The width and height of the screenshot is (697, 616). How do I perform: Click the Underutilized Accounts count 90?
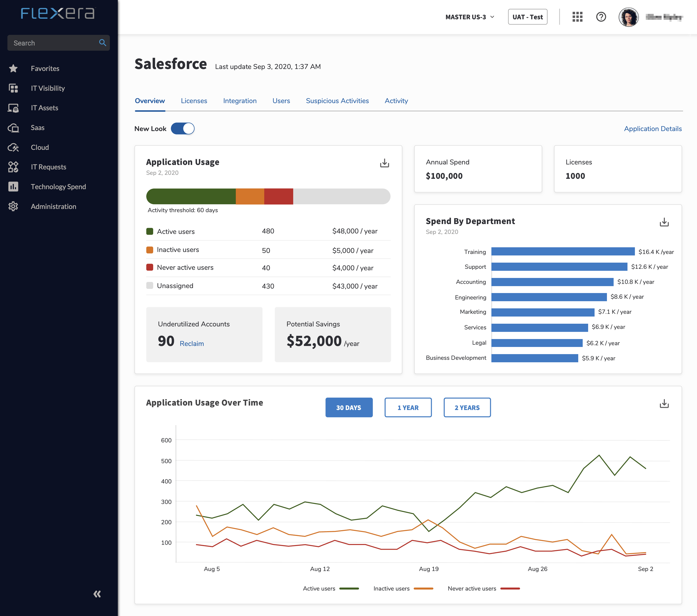click(x=166, y=341)
